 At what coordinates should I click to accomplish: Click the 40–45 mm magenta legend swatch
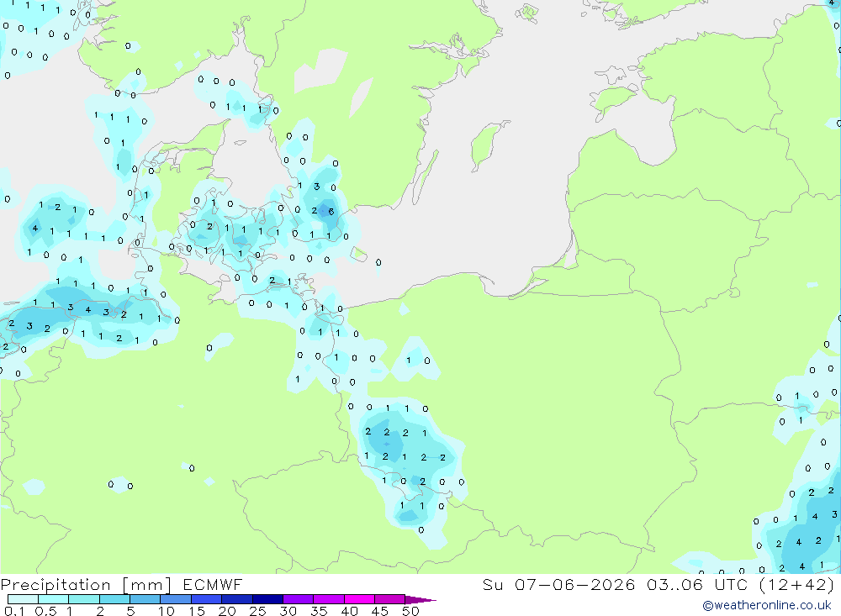point(359,599)
